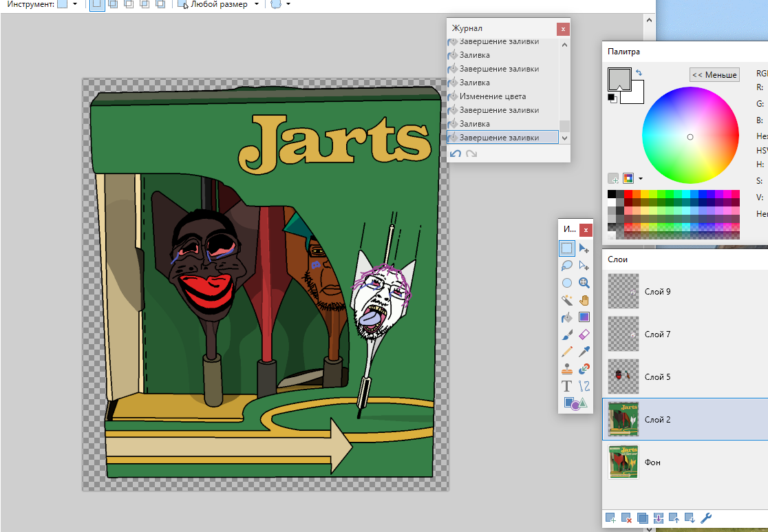Open layer properties wrench icon

(705, 518)
